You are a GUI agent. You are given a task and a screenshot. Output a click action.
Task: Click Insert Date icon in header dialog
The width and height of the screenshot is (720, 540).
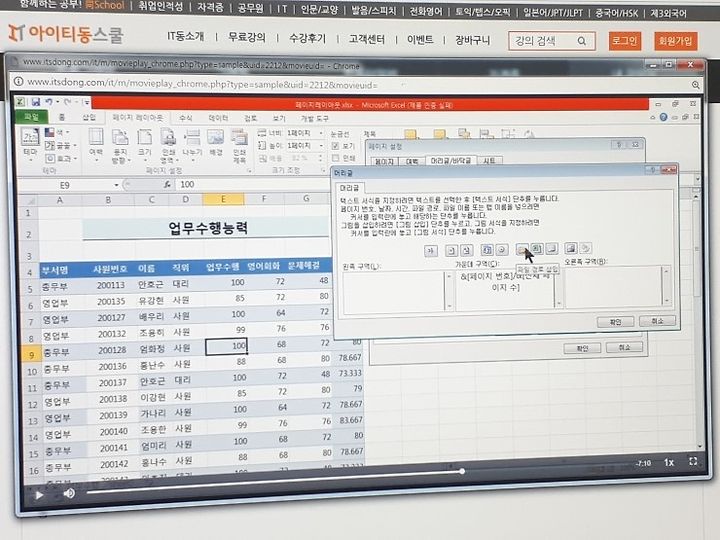point(487,250)
